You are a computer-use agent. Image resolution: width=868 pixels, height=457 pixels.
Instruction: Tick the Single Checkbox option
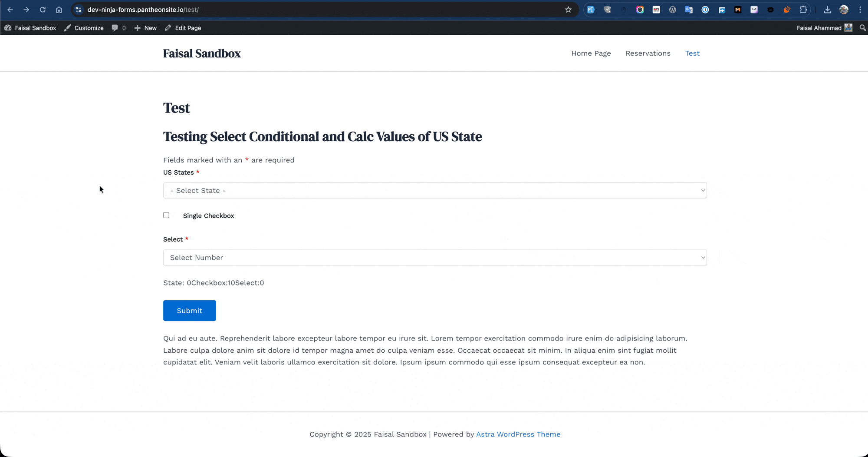pyautogui.click(x=166, y=215)
